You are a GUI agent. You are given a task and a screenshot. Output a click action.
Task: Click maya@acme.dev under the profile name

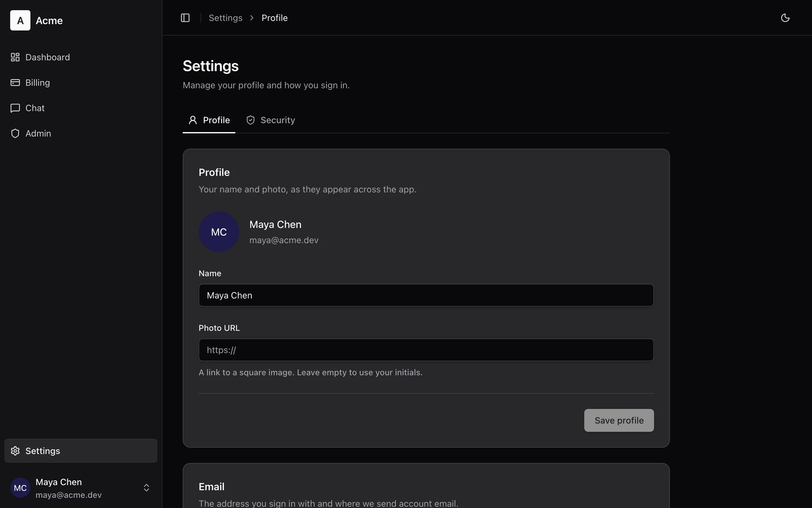click(284, 240)
